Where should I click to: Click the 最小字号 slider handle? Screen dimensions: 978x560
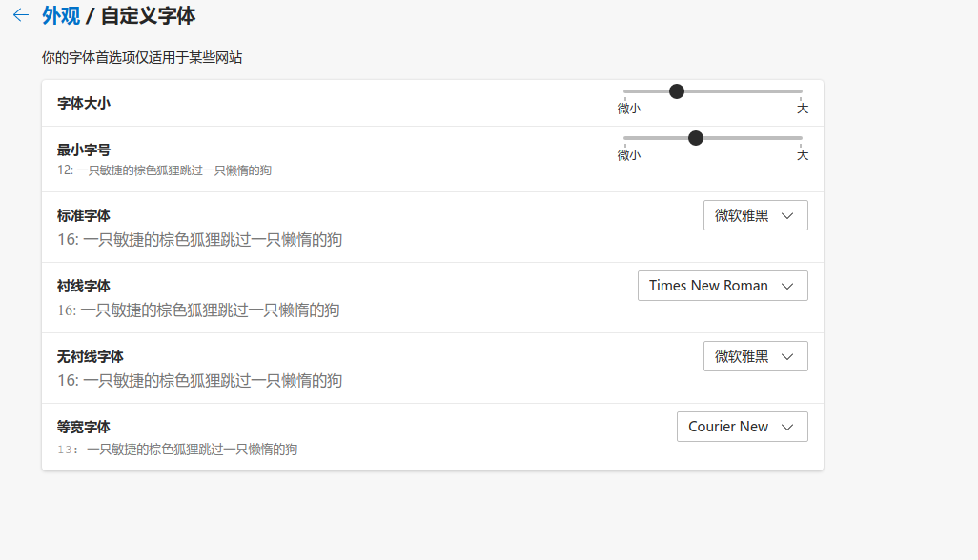(696, 138)
